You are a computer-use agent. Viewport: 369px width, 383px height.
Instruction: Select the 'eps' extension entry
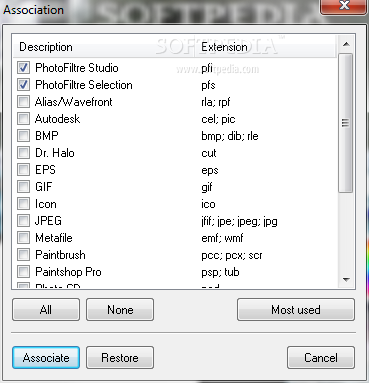pos(210,171)
